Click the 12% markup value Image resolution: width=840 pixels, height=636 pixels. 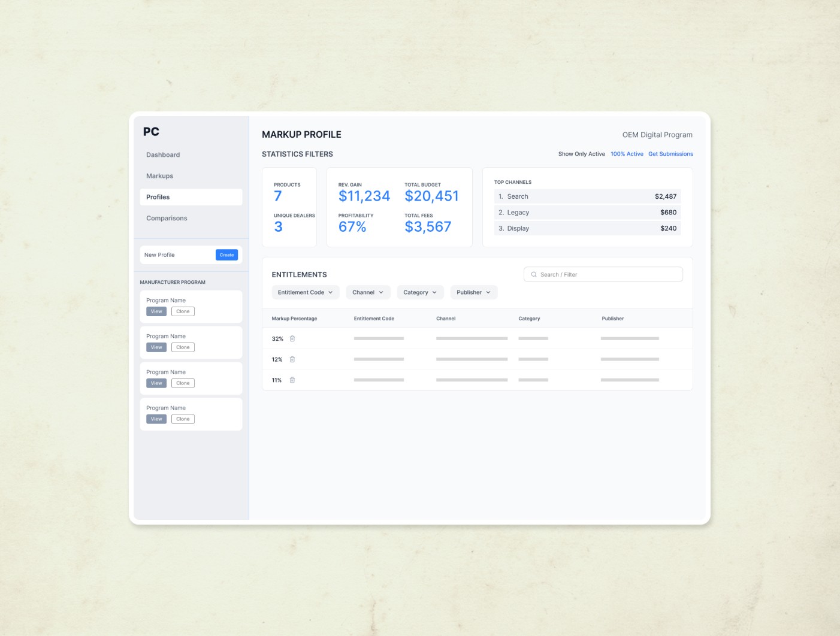tap(277, 359)
